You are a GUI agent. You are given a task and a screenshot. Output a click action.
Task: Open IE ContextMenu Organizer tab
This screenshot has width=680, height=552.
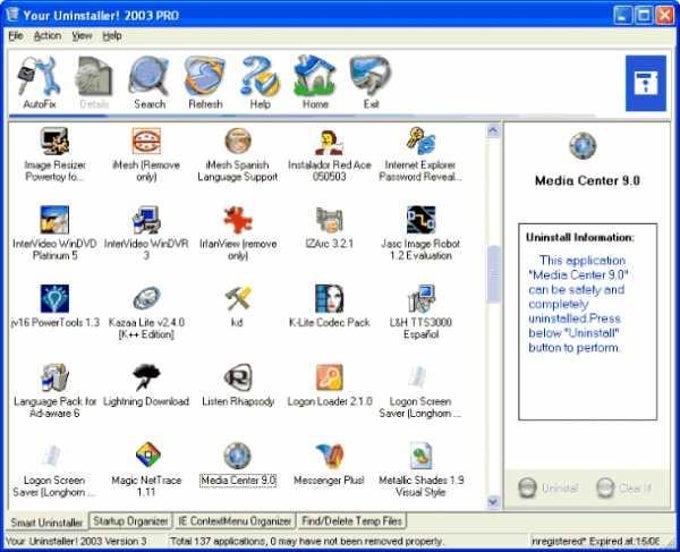coord(234,521)
